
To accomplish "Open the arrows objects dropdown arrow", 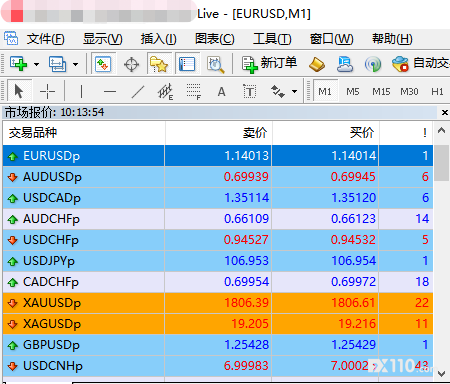I will pyautogui.click(x=294, y=91).
